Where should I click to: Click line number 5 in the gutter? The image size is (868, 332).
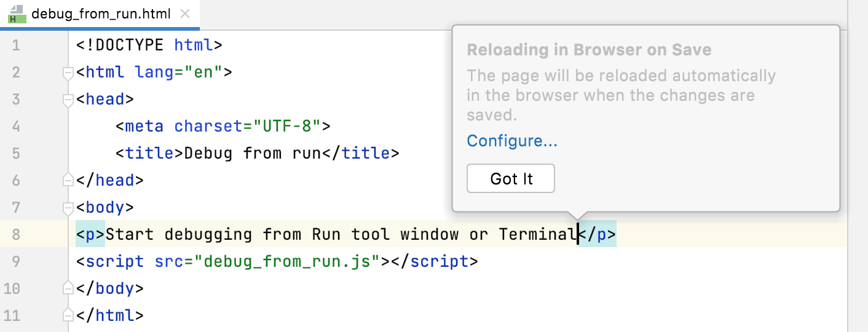click(15, 154)
